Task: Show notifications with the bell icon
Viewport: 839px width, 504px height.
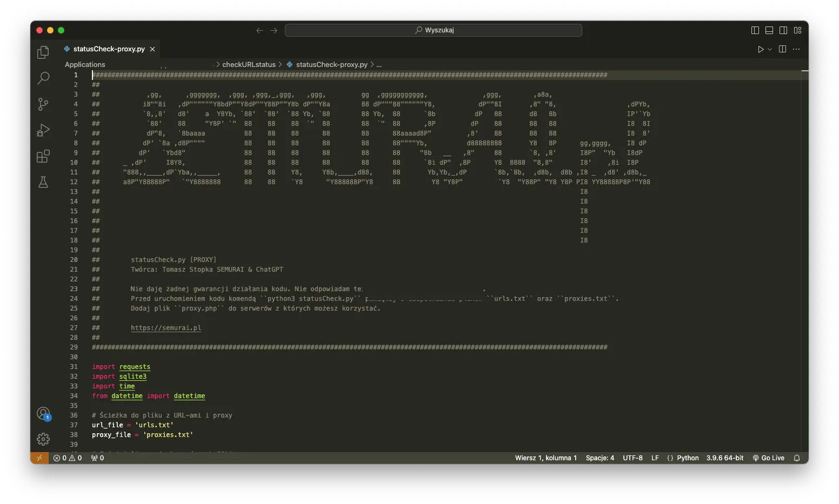Action: 797,458
